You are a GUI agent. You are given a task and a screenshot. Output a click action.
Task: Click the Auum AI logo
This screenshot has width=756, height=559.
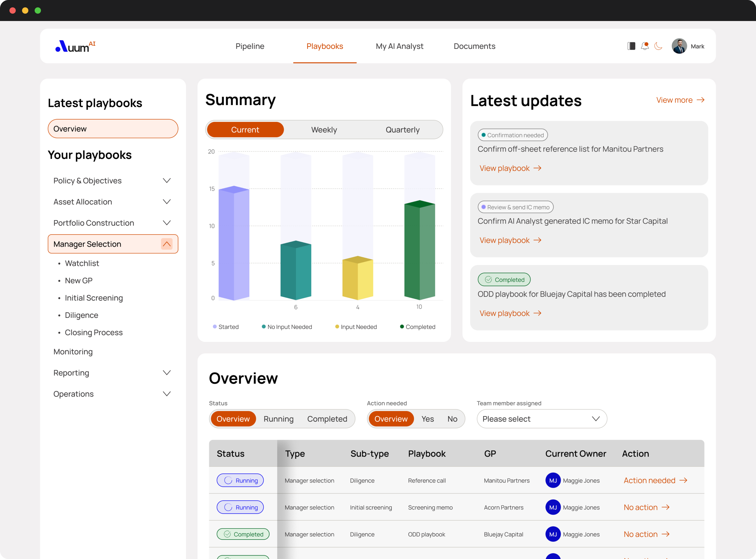[75, 46]
